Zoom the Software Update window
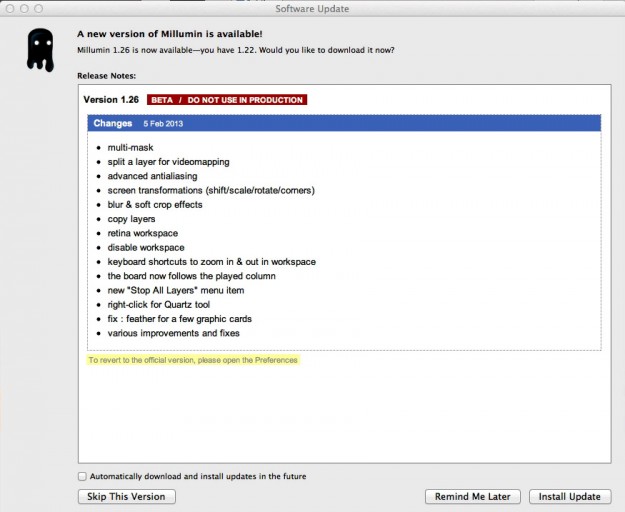 (x=38, y=7)
